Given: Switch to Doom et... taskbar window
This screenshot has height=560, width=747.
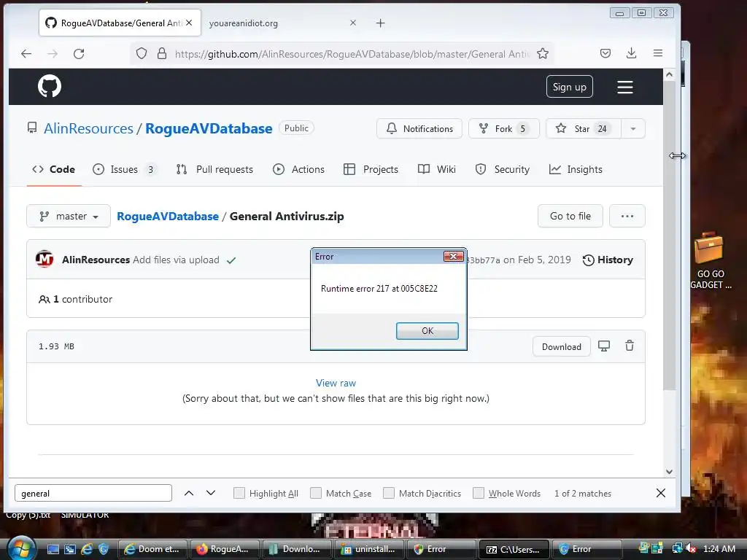Looking at the screenshot, I should [x=152, y=549].
